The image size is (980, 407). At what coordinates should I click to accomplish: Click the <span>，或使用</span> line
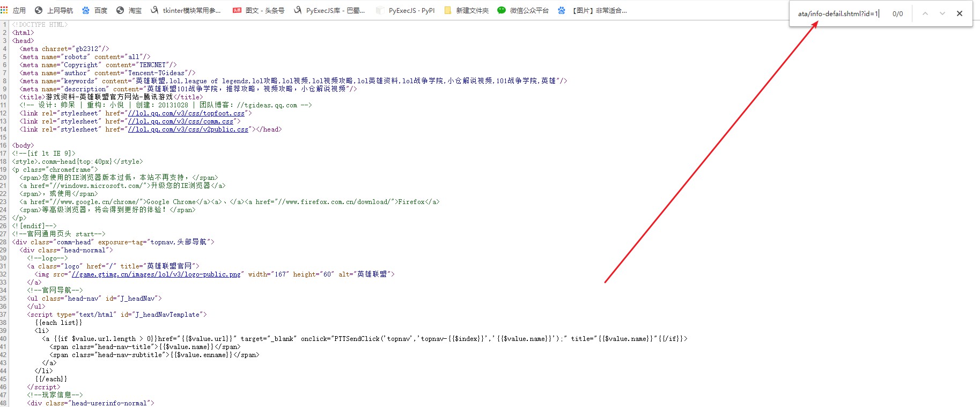pos(58,194)
